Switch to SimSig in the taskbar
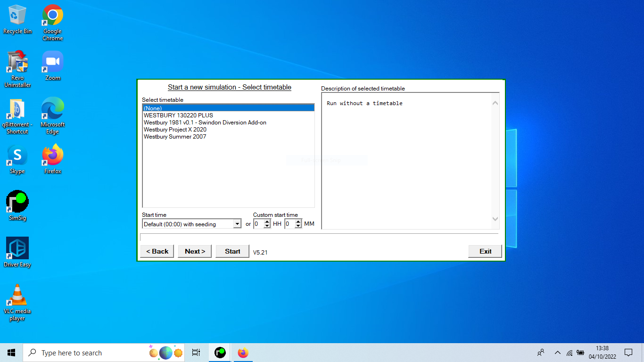 220,353
